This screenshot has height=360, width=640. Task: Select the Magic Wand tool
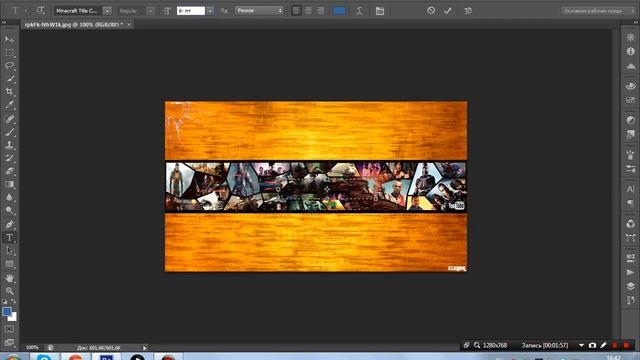click(x=9, y=78)
